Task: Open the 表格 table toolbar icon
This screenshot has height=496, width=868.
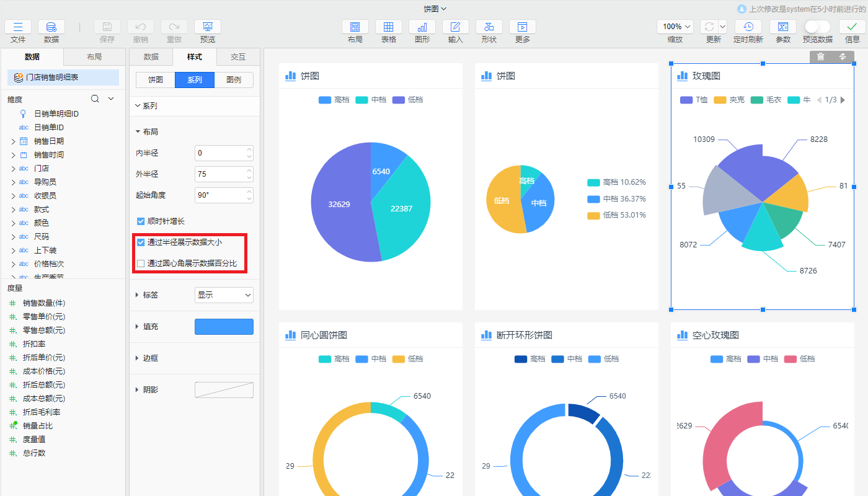Action: 389,27
